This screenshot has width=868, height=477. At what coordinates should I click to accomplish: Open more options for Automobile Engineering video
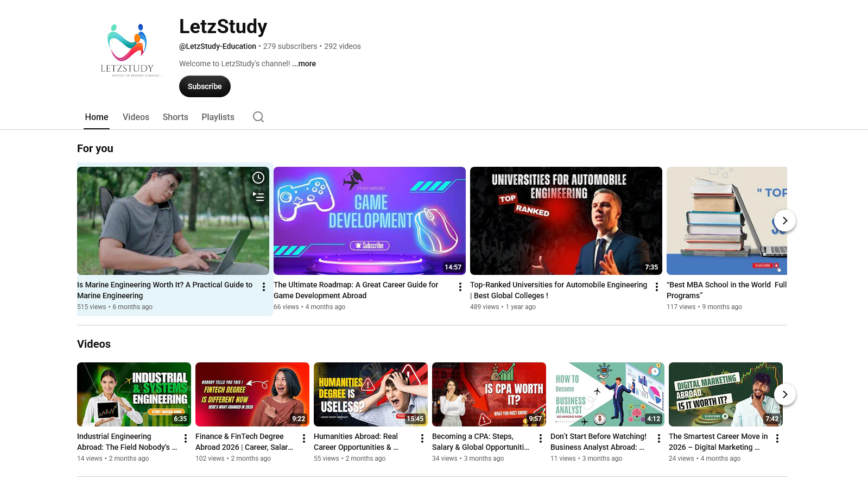pyautogui.click(x=657, y=287)
